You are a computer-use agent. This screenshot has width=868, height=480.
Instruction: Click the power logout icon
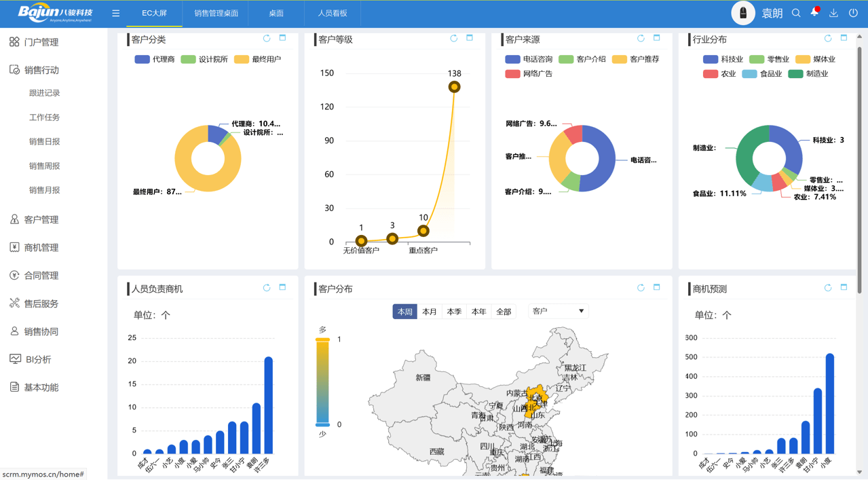[x=853, y=14]
